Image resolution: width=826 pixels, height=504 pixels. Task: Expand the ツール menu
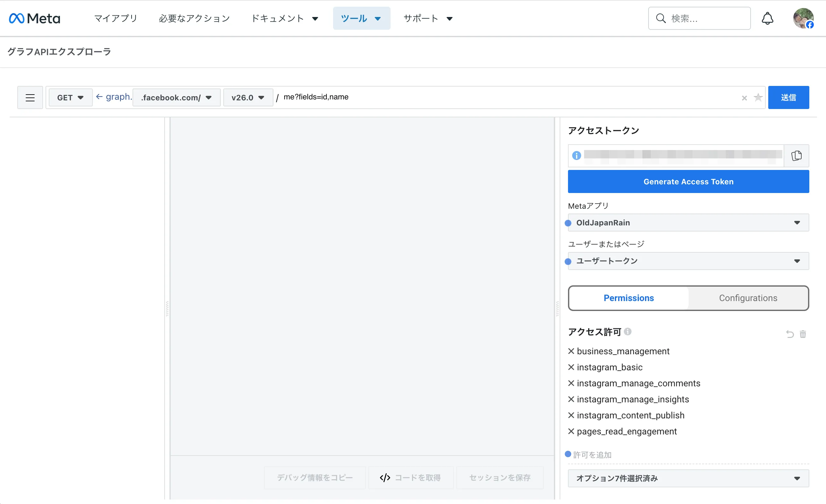[x=361, y=18]
